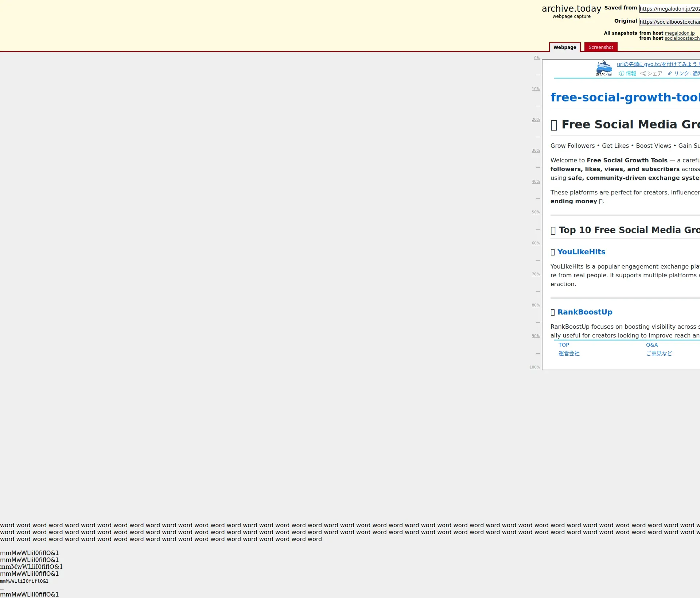Image resolution: width=700 pixels, height=598 pixels.
Task: Jump to 0% page position marker
Action: pyautogui.click(x=537, y=58)
